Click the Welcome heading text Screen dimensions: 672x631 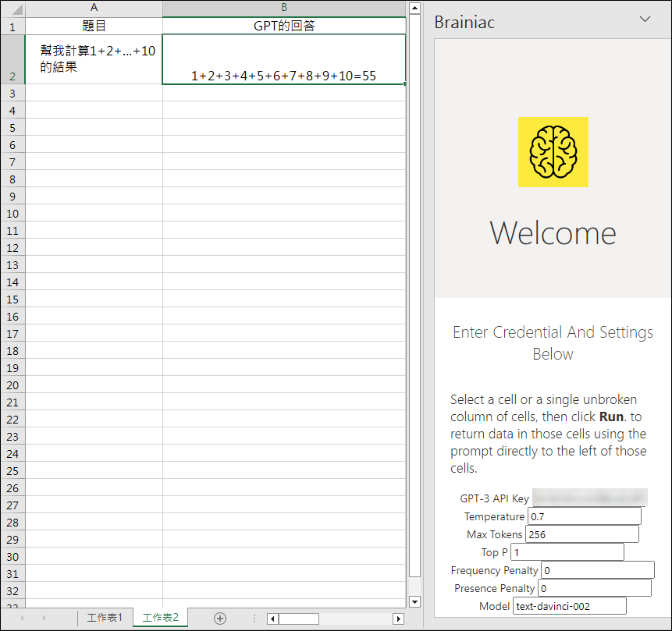click(553, 233)
